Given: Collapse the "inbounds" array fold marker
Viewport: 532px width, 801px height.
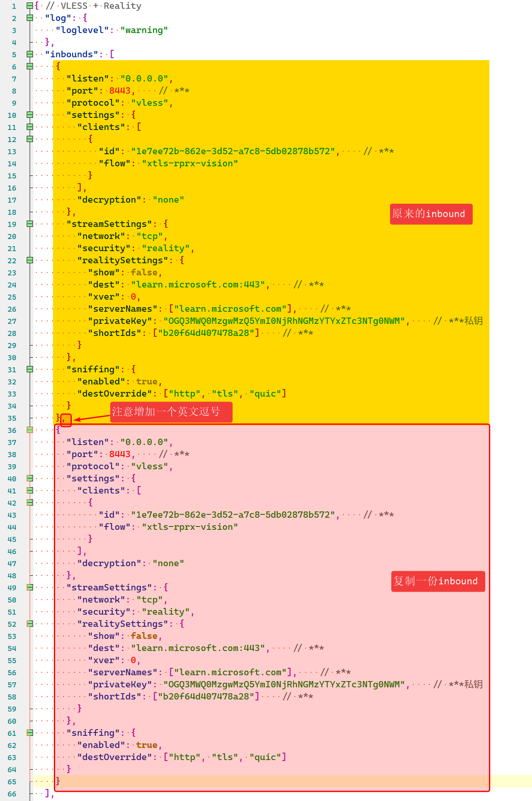Looking at the screenshot, I should point(30,54).
